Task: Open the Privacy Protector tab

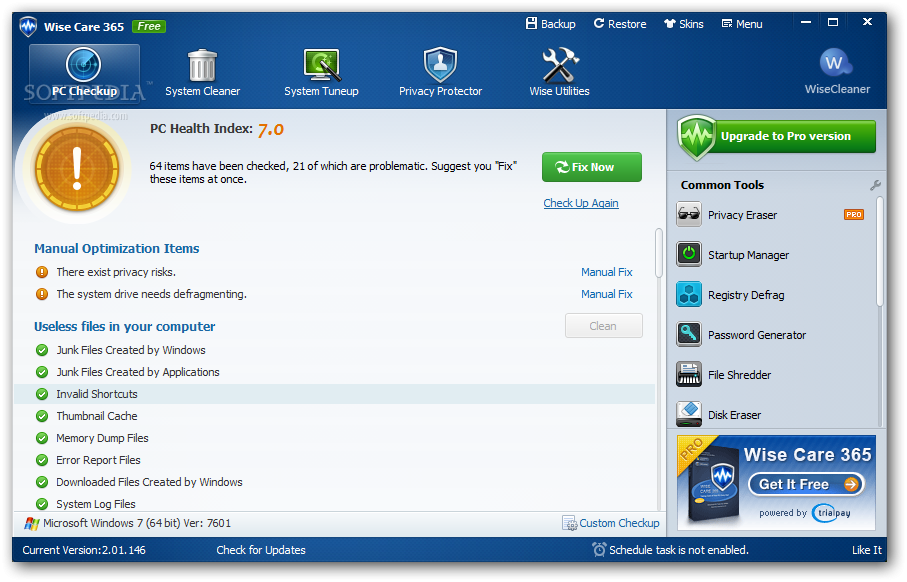Action: (x=440, y=73)
